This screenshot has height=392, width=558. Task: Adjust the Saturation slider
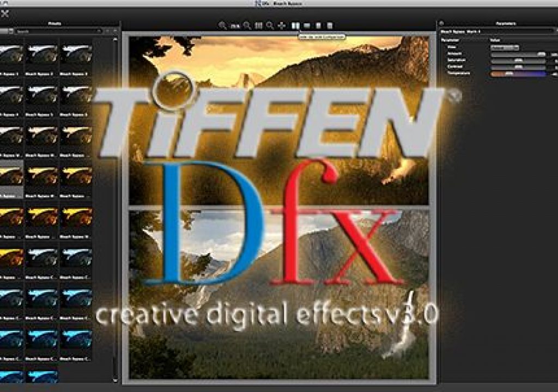point(518,60)
